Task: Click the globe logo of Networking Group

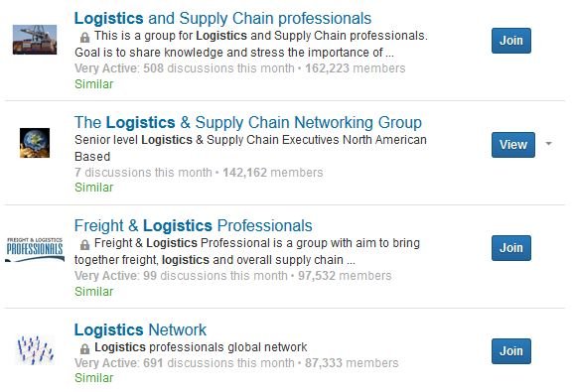Action: 35,143
